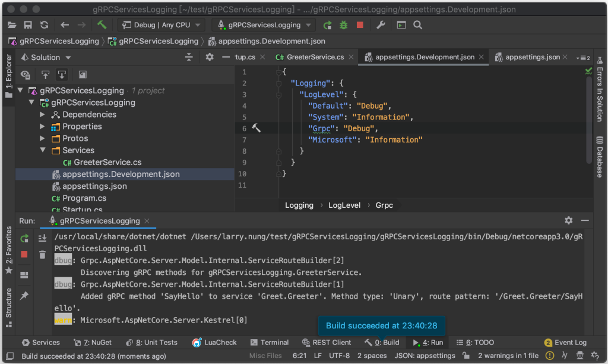Open the Terminal tool window
Viewport: 608px width, 364px height.
pos(270,343)
